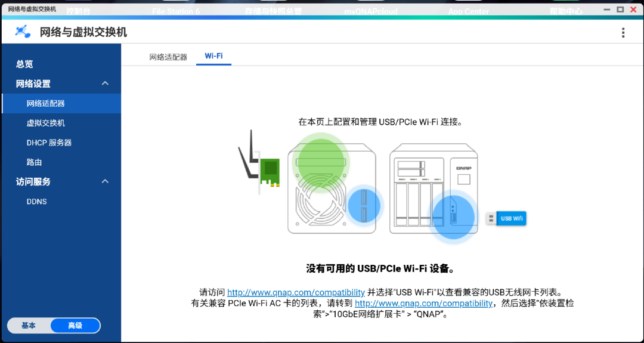Click the USB Wifi dongle illustration
644x343 pixels.
[x=506, y=218]
